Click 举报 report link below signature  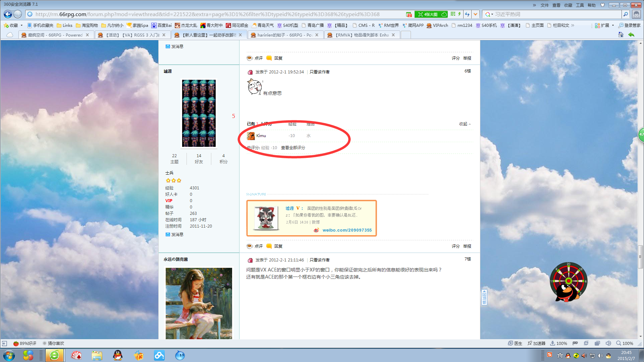click(467, 246)
